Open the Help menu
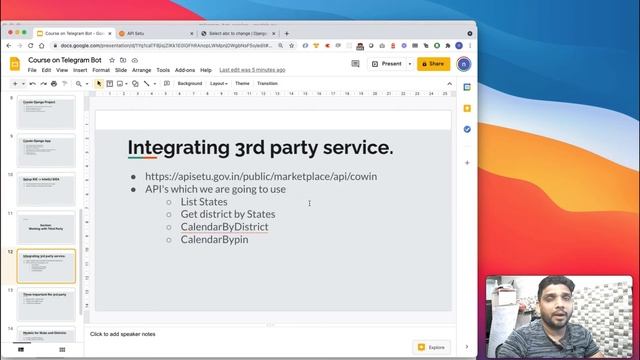 click(x=206, y=70)
